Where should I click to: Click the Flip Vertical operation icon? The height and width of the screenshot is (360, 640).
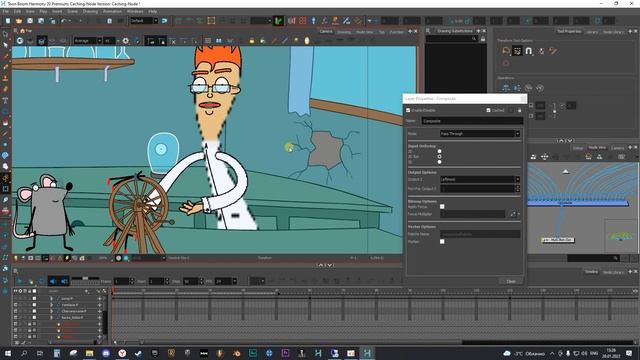[517, 88]
